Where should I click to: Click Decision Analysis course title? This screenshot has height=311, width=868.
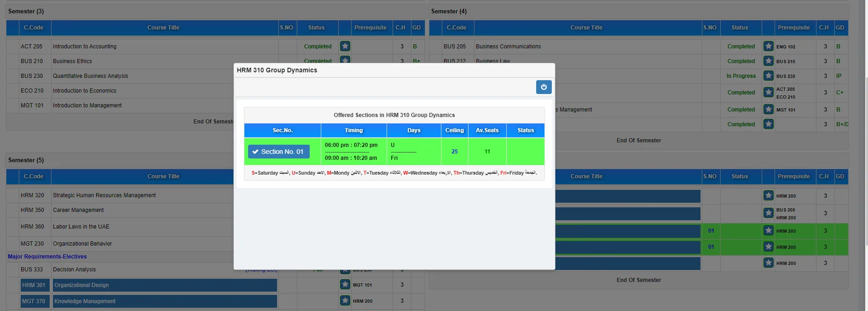pyautogui.click(x=75, y=270)
